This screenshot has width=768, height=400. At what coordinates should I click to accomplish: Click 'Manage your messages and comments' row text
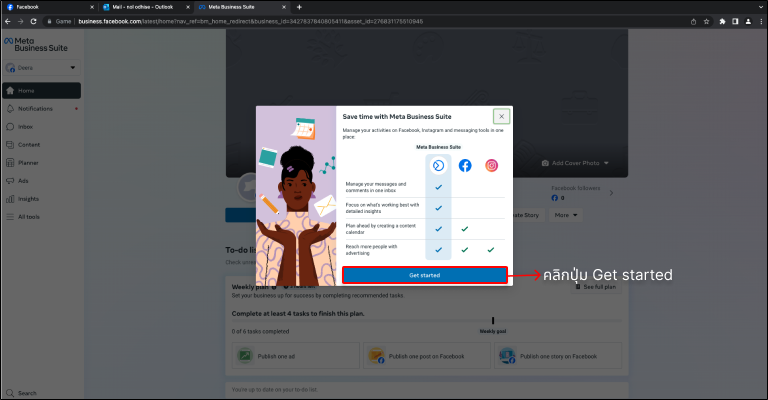[x=376, y=187]
